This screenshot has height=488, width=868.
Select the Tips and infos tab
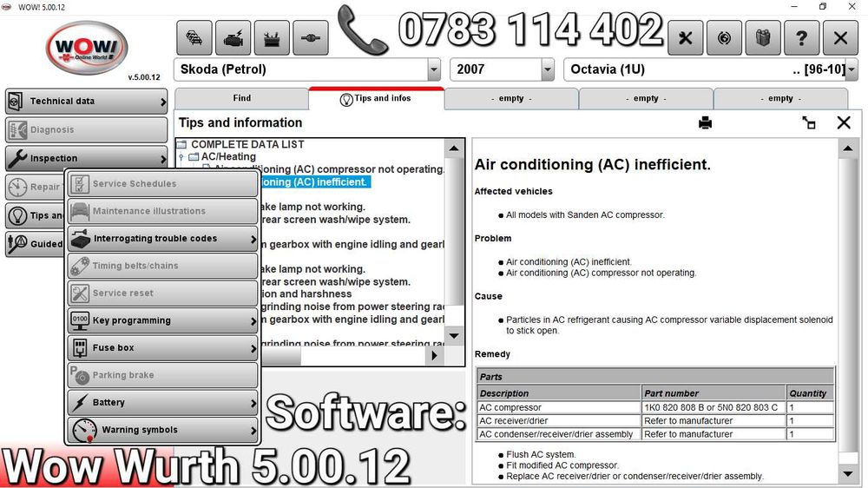(377, 98)
